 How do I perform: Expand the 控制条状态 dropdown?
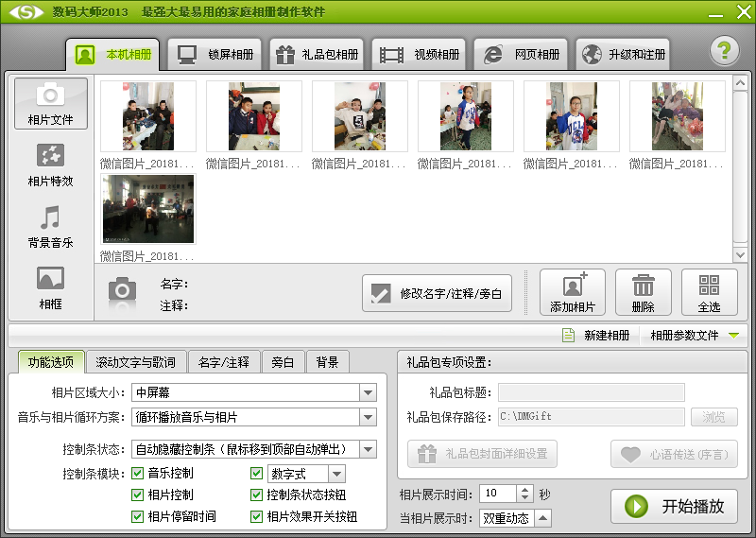click(368, 450)
